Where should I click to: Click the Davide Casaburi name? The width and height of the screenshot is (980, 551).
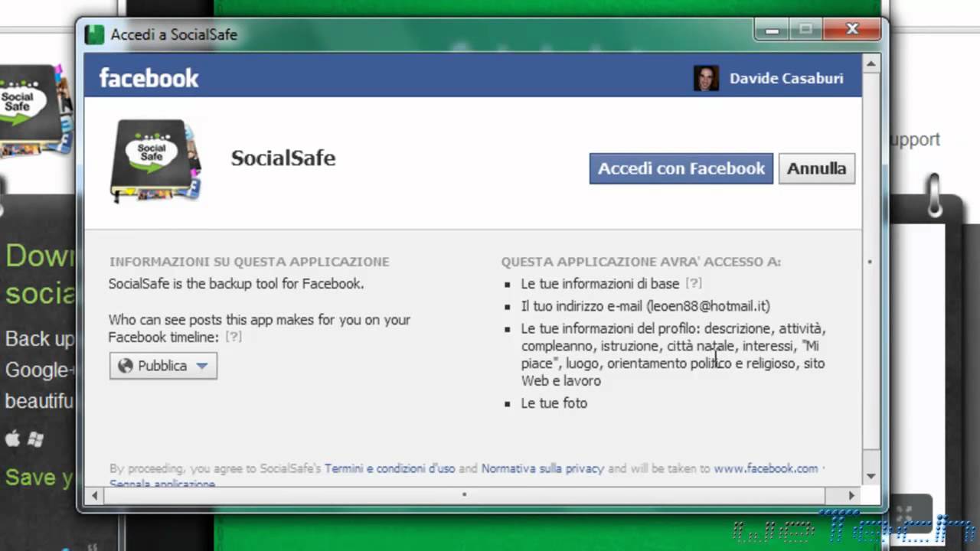click(786, 79)
